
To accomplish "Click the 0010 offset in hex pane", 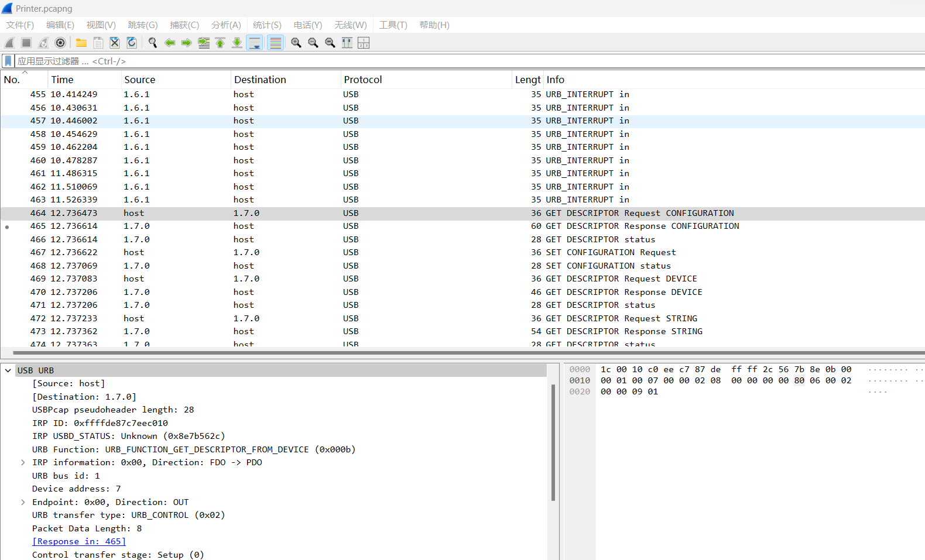I will click(x=580, y=380).
